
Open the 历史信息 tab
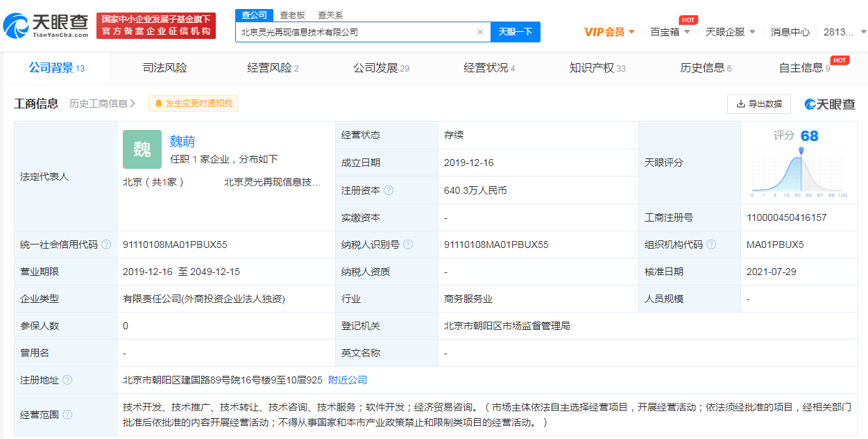tap(706, 68)
